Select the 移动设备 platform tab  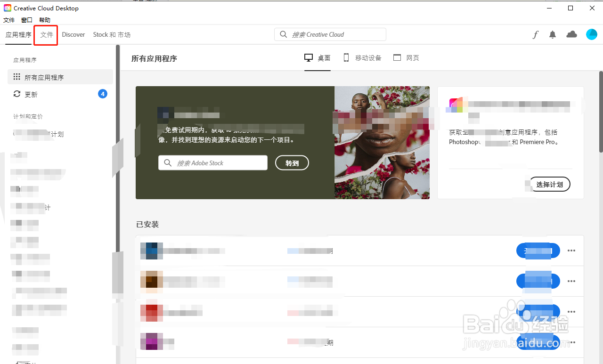pos(362,58)
